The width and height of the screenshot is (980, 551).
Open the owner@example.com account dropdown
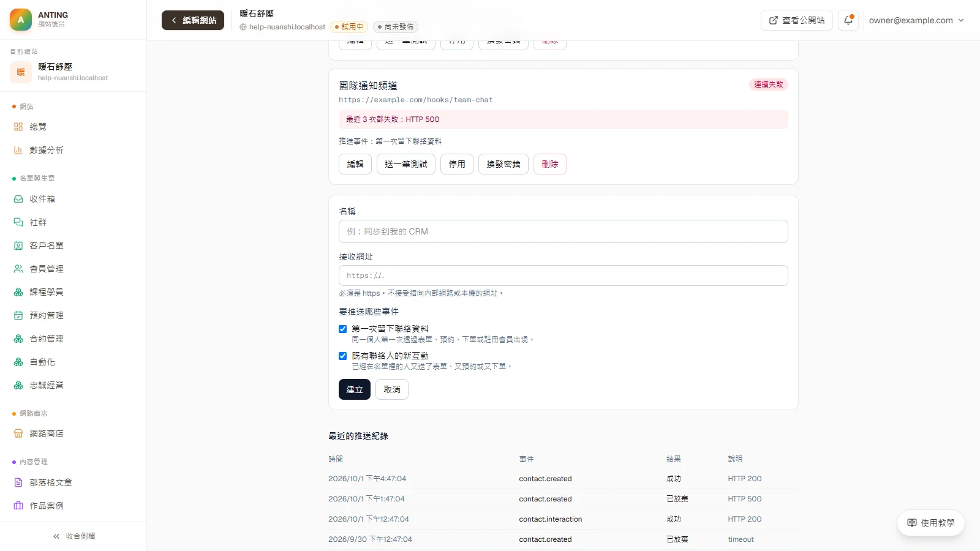click(916, 20)
